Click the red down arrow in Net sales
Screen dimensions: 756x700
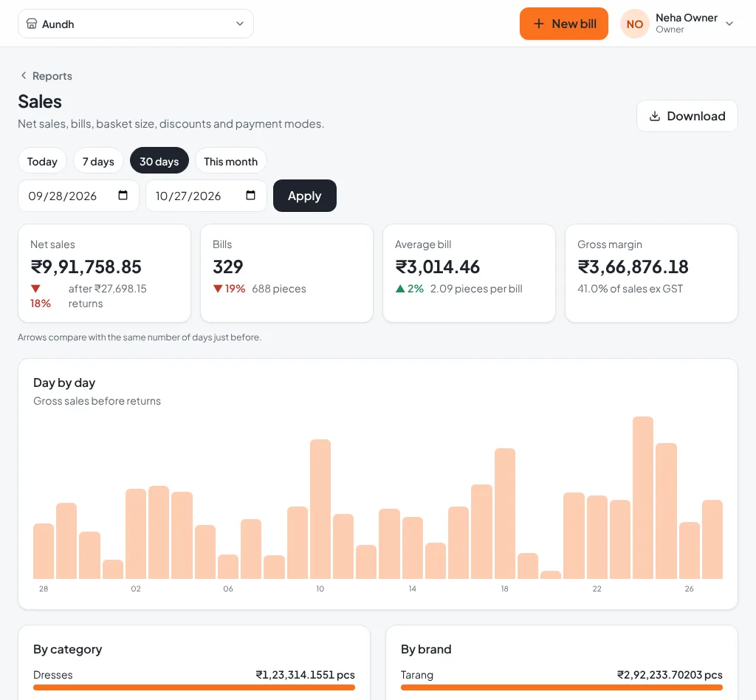pyautogui.click(x=35, y=288)
